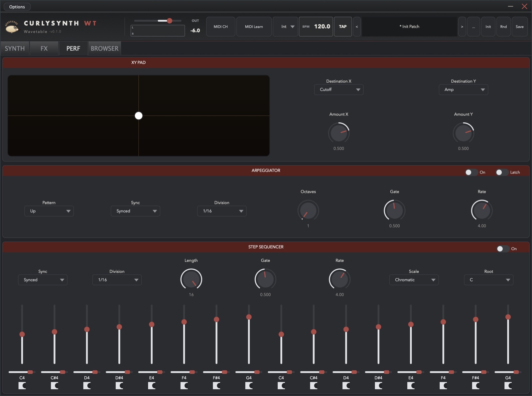
Task: Click the Amount X knob
Action: [339, 133]
